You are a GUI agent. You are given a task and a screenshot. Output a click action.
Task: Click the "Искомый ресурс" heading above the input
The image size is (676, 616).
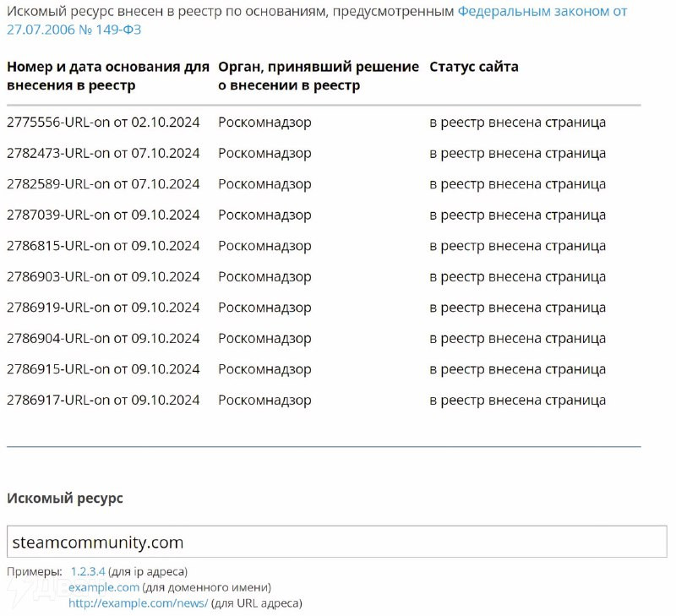[65, 499]
